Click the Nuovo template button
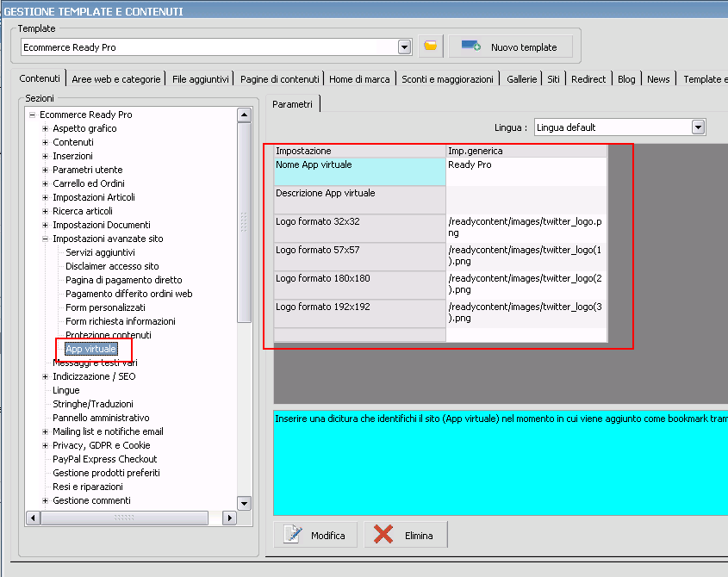 pos(510,47)
